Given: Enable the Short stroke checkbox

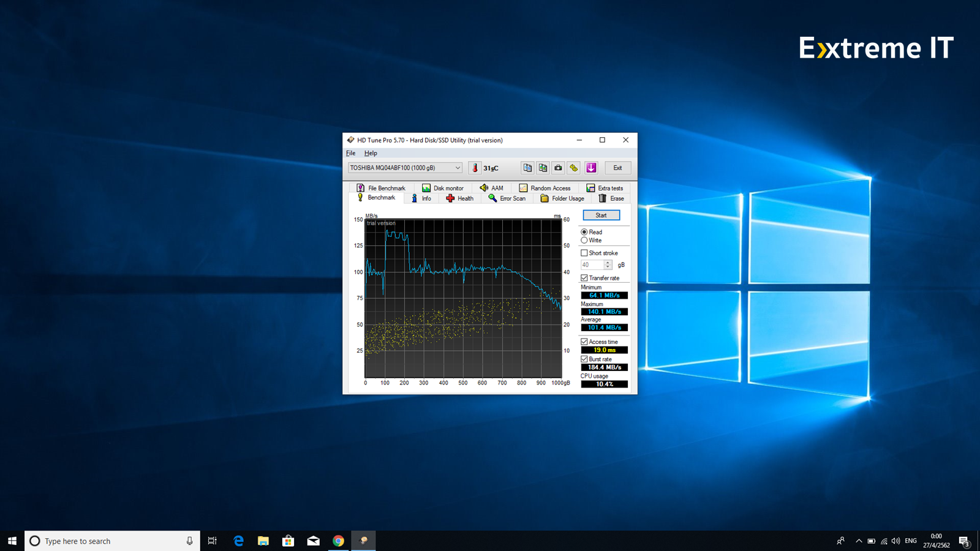Looking at the screenshot, I should pyautogui.click(x=584, y=253).
